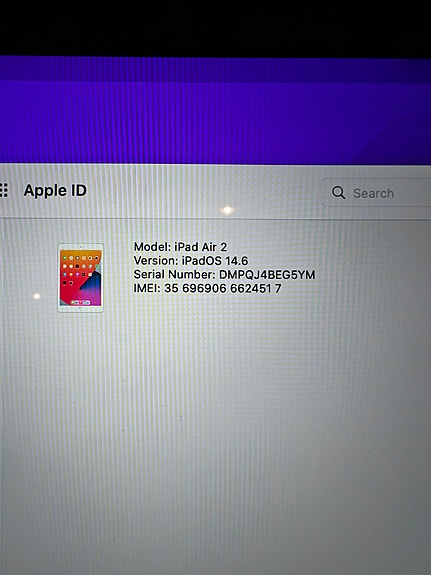
Task: Click the Show All grid icon
Action: tap(4, 190)
